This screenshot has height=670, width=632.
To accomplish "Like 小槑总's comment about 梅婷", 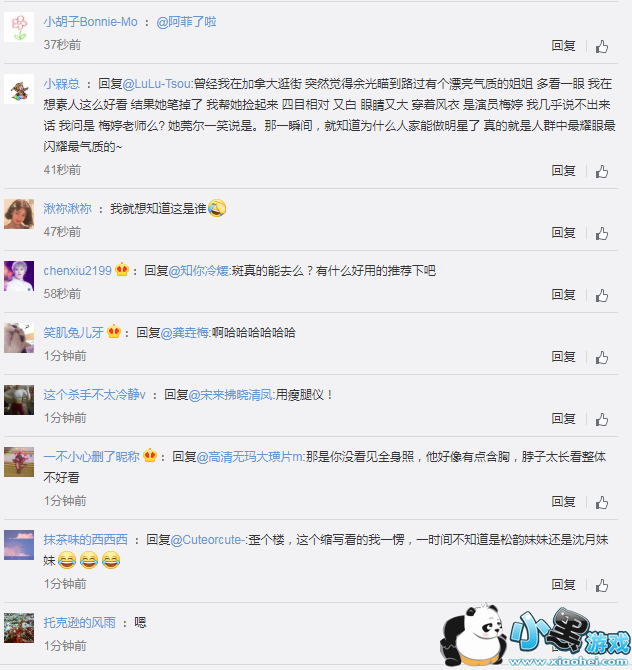I will (x=602, y=171).
